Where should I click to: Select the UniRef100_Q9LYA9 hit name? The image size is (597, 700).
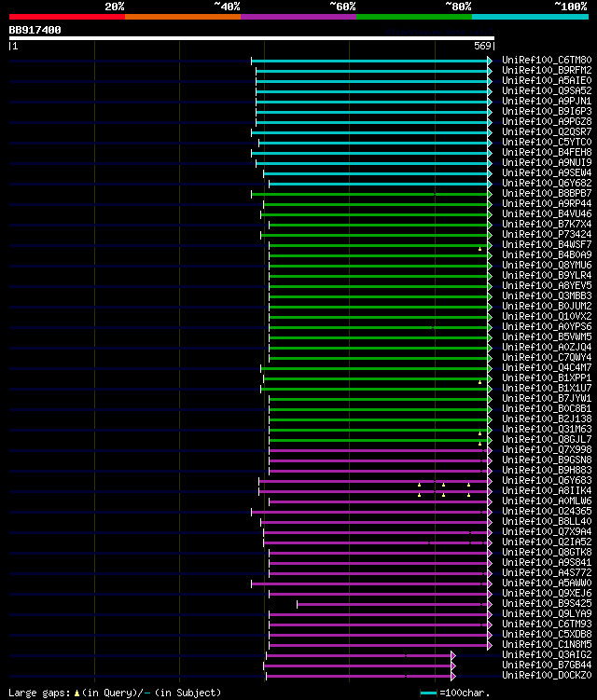pyautogui.click(x=547, y=614)
